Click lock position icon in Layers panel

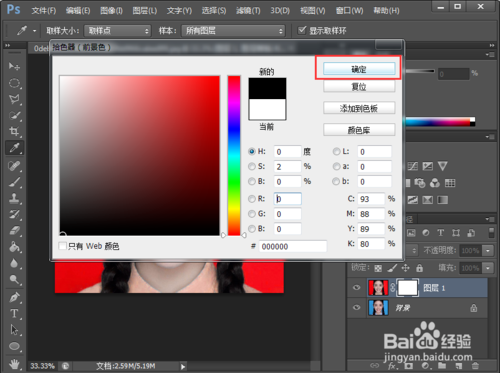(405, 268)
